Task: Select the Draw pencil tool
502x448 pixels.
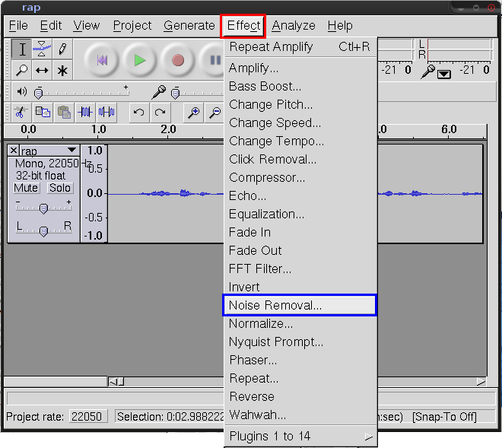Action: tap(62, 49)
